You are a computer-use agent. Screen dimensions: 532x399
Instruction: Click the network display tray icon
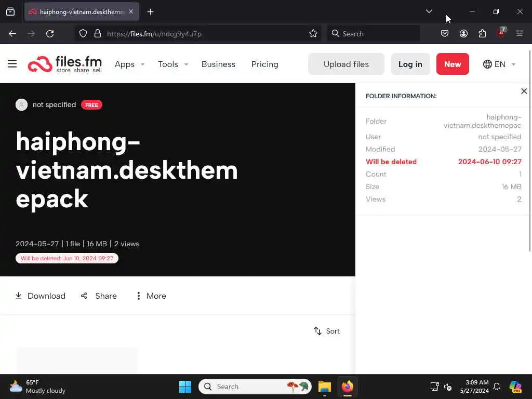[434, 387]
